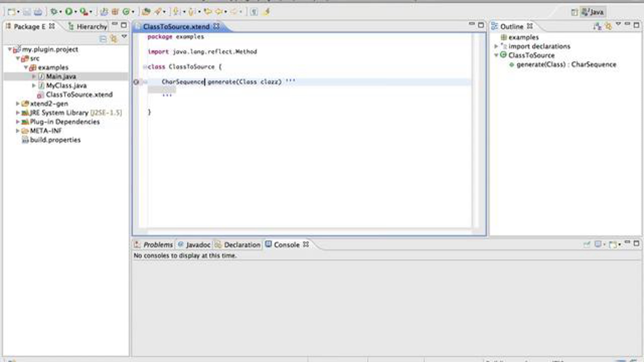Collapse ClassToSource in the Outline

pyautogui.click(x=496, y=55)
